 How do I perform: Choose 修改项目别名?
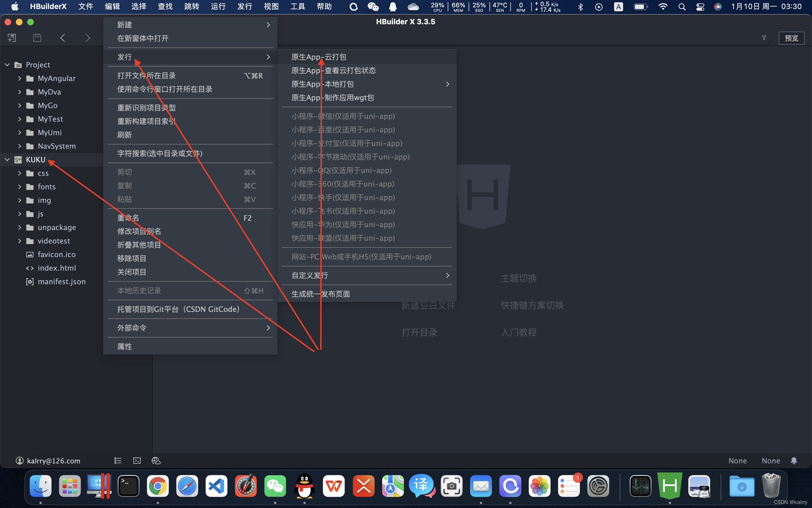click(190, 231)
